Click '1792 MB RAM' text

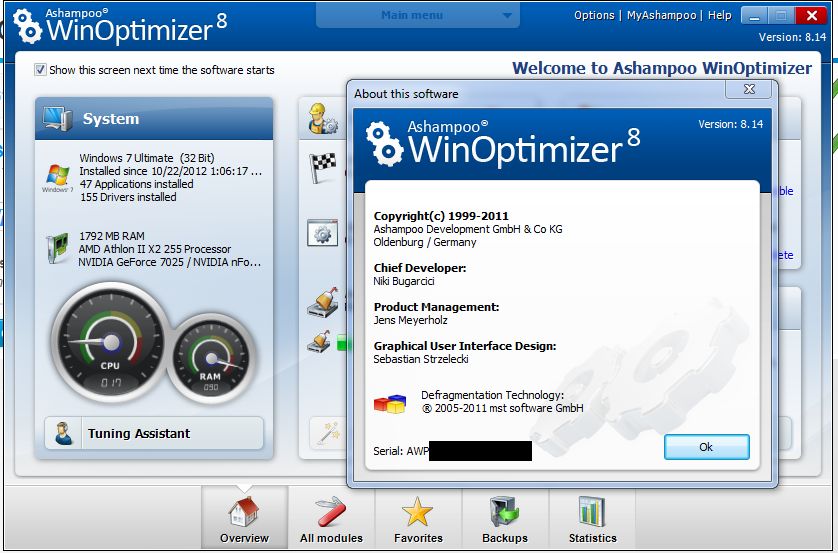112,236
